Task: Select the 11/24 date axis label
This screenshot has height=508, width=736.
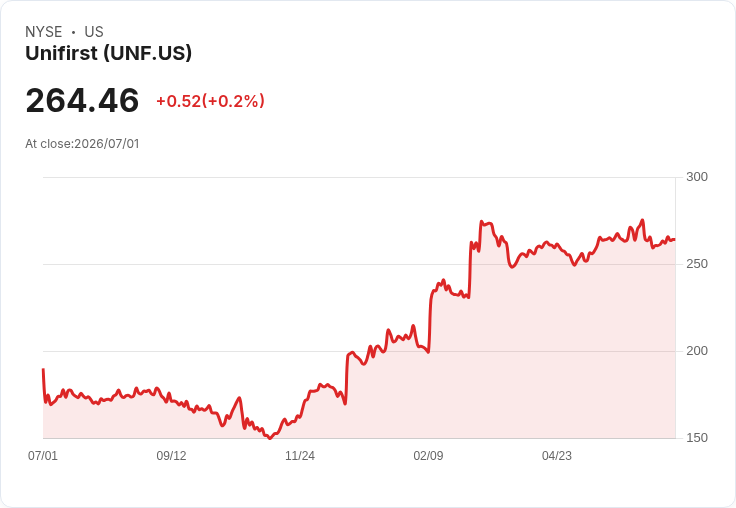Action: pos(300,455)
